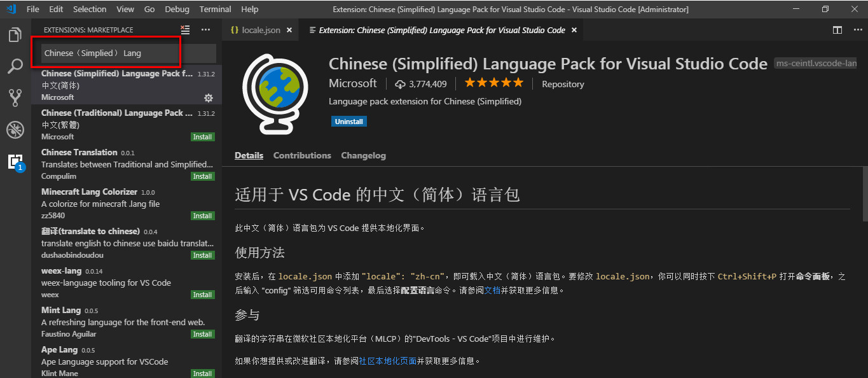Open the Source Control view
The height and width of the screenshot is (378, 868).
tap(15, 97)
